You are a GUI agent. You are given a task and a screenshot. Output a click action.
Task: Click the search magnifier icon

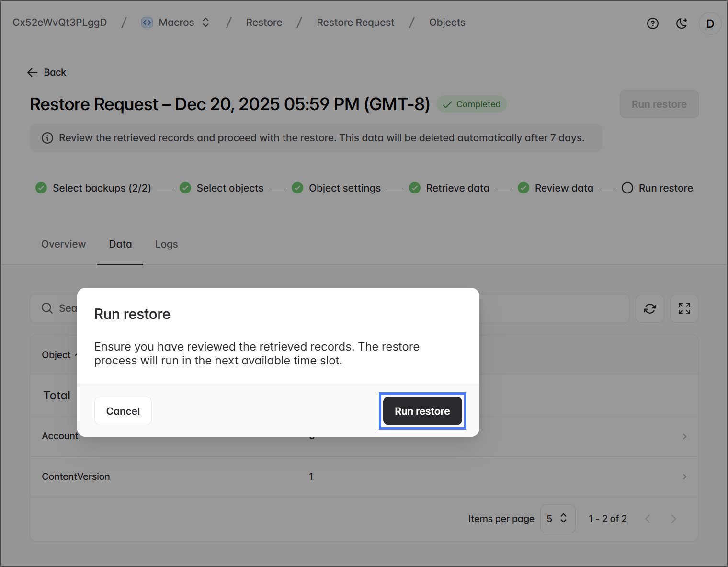click(47, 308)
